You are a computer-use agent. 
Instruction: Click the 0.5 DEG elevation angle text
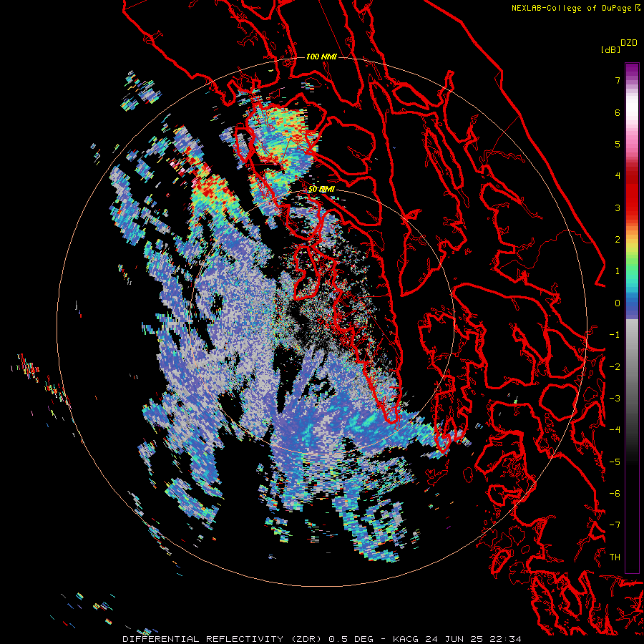pyautogui.click(x=351, y=639)
